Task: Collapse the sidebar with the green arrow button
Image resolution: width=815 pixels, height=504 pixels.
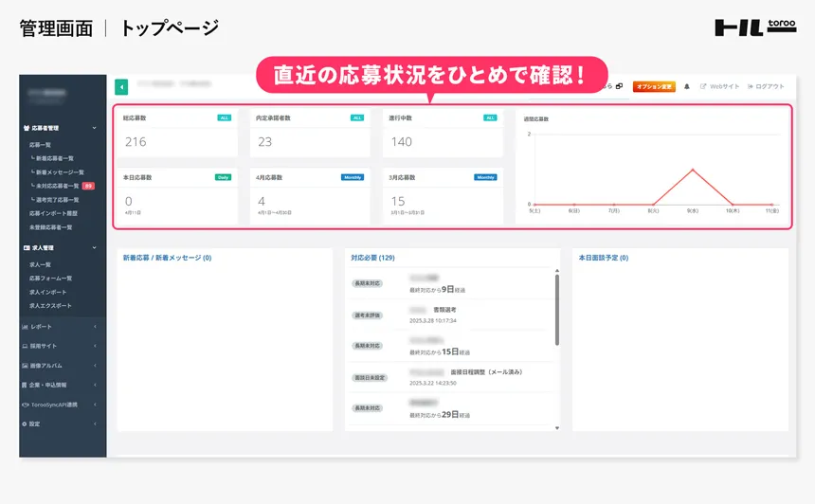Action: point(121,87)
